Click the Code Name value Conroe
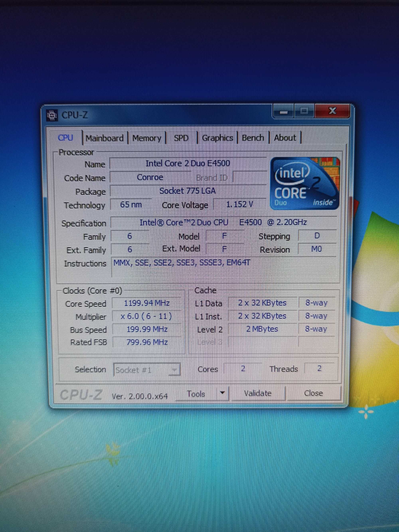This screenshot has width=399, height=532. point(150,178)
